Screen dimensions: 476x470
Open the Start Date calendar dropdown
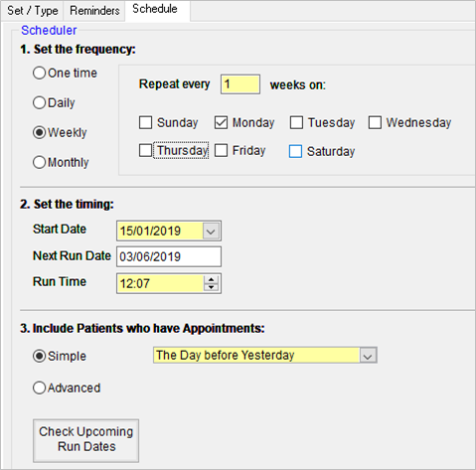pos(211,231)
